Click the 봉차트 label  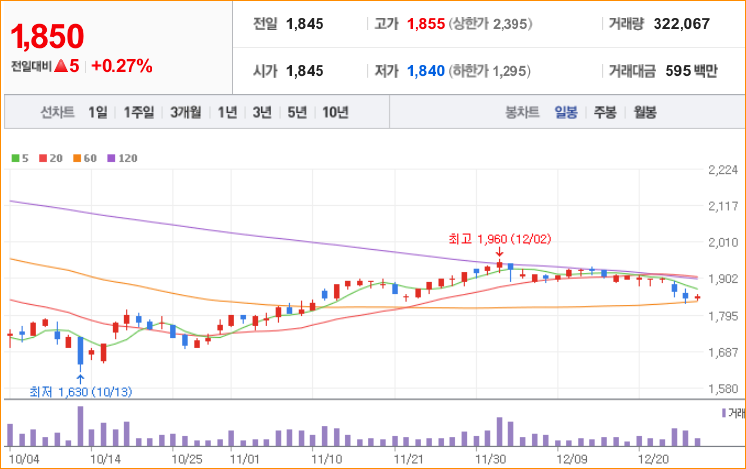point(522,112)
